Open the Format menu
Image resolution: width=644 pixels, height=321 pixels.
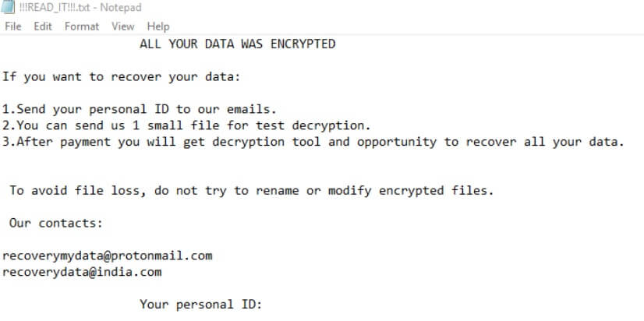tap(82, 26)
